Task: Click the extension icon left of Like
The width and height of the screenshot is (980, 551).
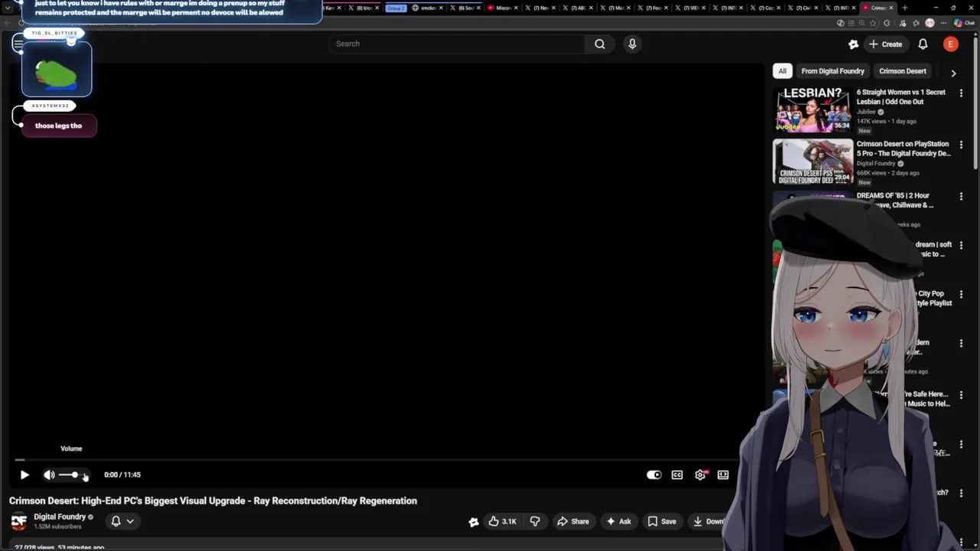Action: [x=473, y=522]
